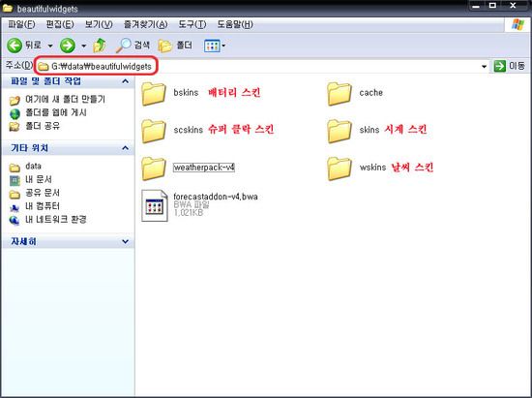The image size is (532, 398).
Task: Select the forecastaddon-v4.bwa file icon
Action: [x=155, y=206]
